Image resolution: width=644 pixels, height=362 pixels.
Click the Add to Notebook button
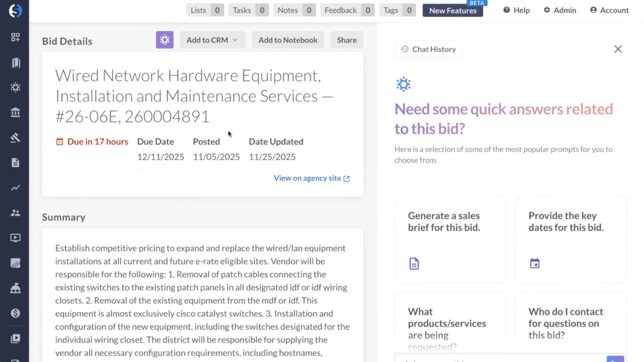pos(288,40)
